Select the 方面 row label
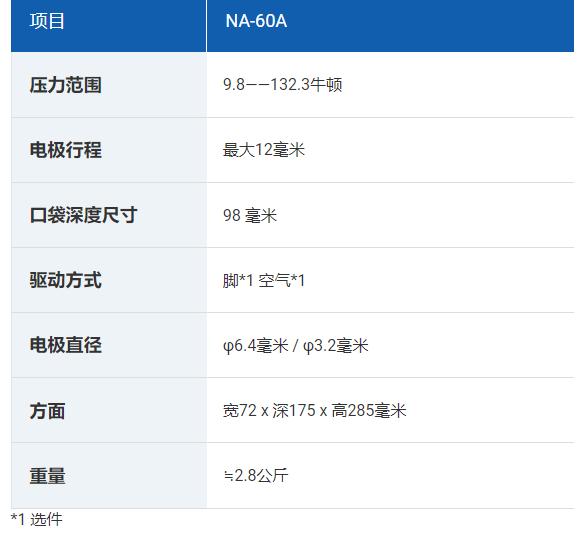Viewport: 574px width, 550px height. point(48,410)
